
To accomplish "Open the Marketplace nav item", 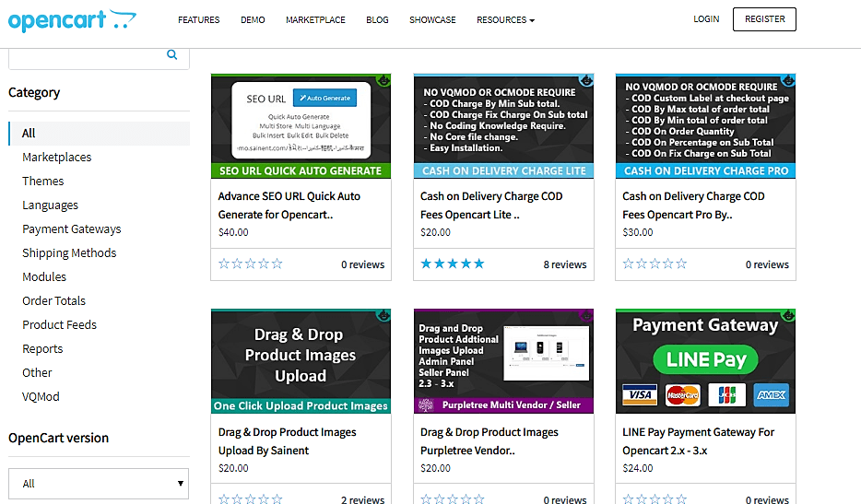I will [315, 19].
